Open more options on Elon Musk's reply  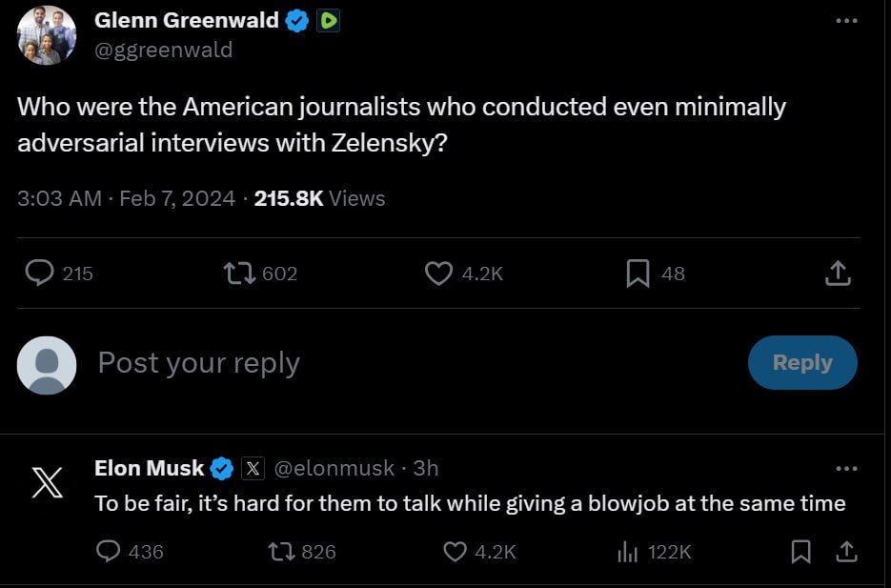[x=845, y=468]
